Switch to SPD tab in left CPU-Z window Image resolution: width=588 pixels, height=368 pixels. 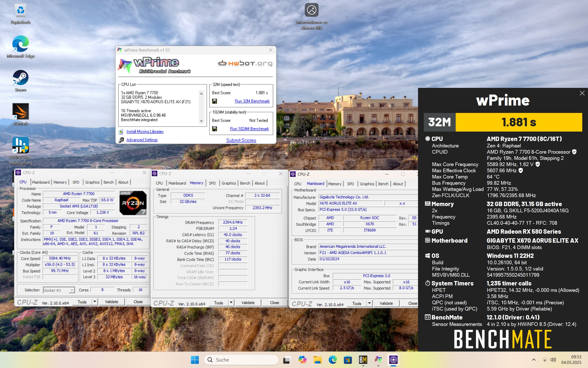(76, 182)
